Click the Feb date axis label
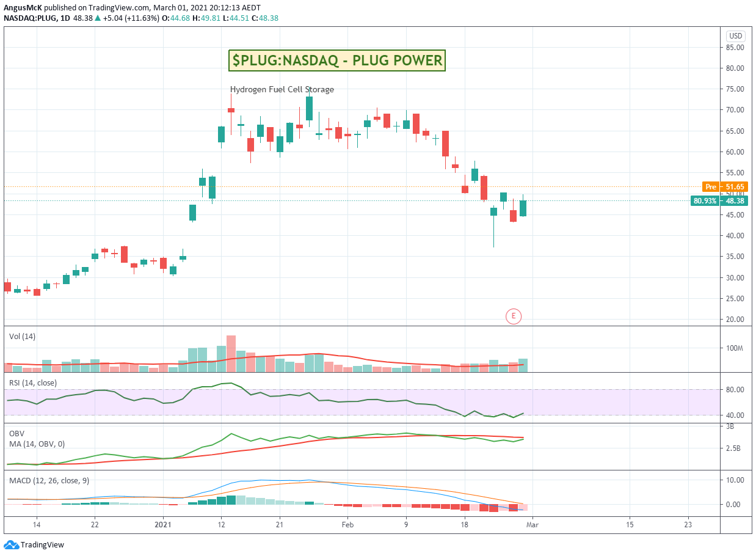Viewport: 756px width, 556px height. [x=347, y=525]
